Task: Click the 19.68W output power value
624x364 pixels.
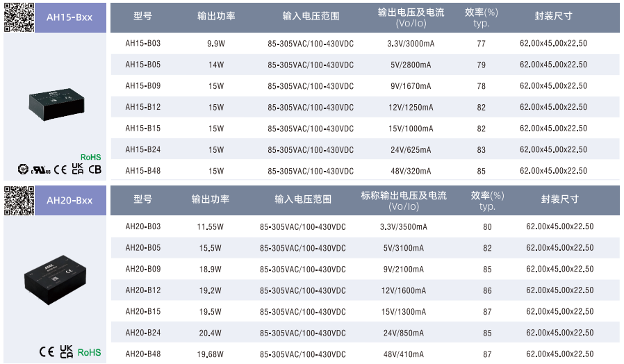Action: [210, 354]
